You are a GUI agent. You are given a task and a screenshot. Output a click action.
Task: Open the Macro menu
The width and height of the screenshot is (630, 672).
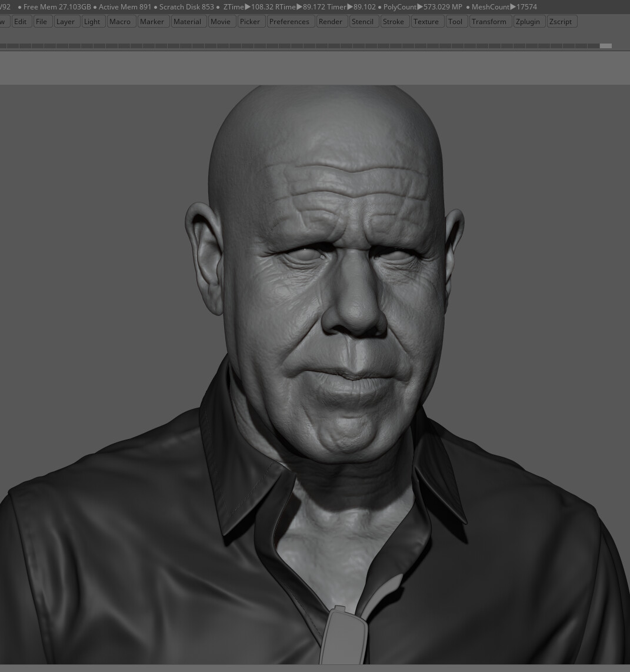[x=120, y=21]
